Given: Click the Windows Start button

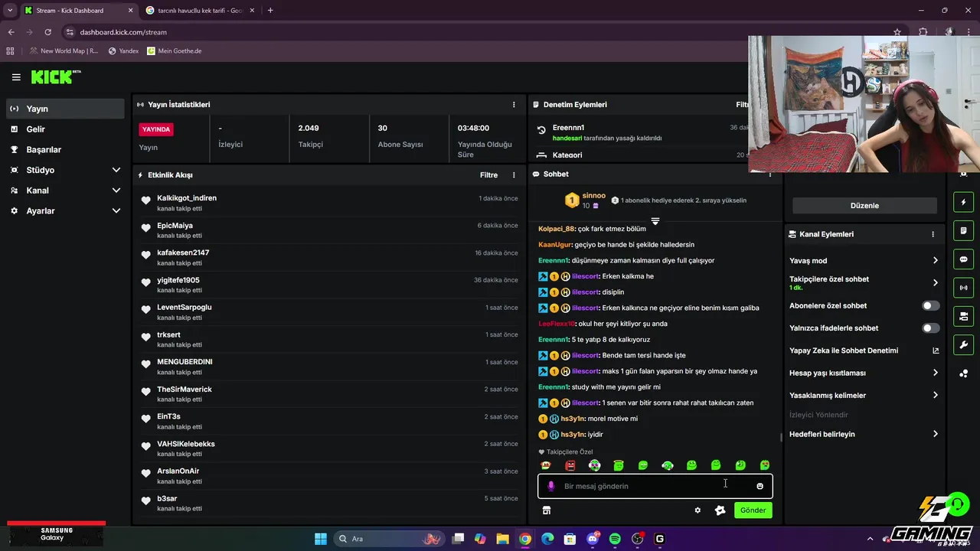Looking at the screenshot, I should click(x=321, y=539).
